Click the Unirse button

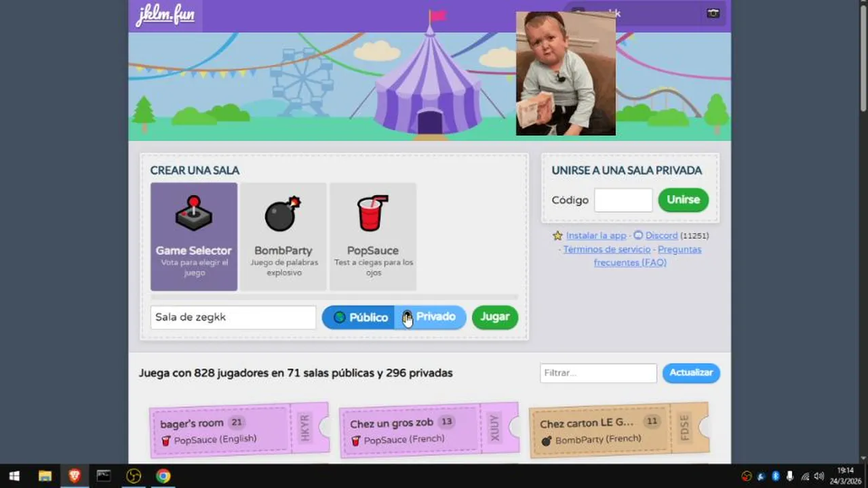pos(683,200)
